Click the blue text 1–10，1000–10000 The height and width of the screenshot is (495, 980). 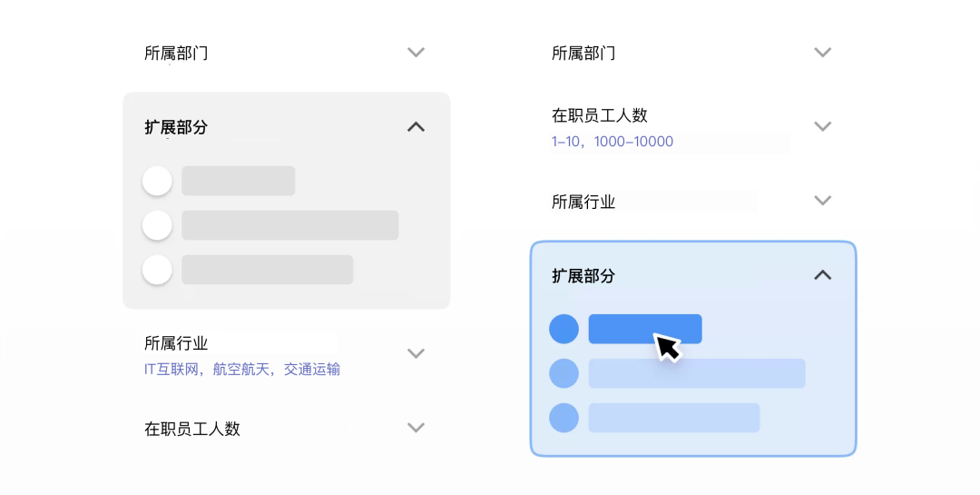612,142
